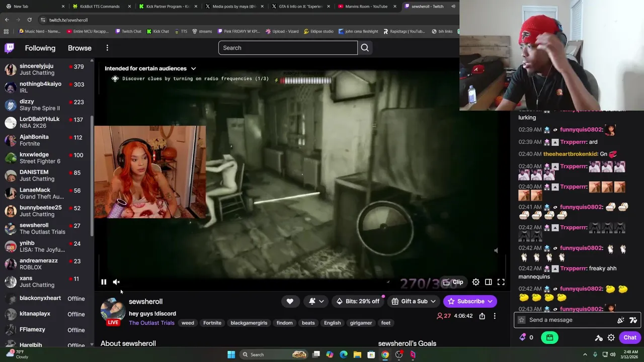Open File Explorer from the taskbar

pyautogui.click(x=357, y=354)
